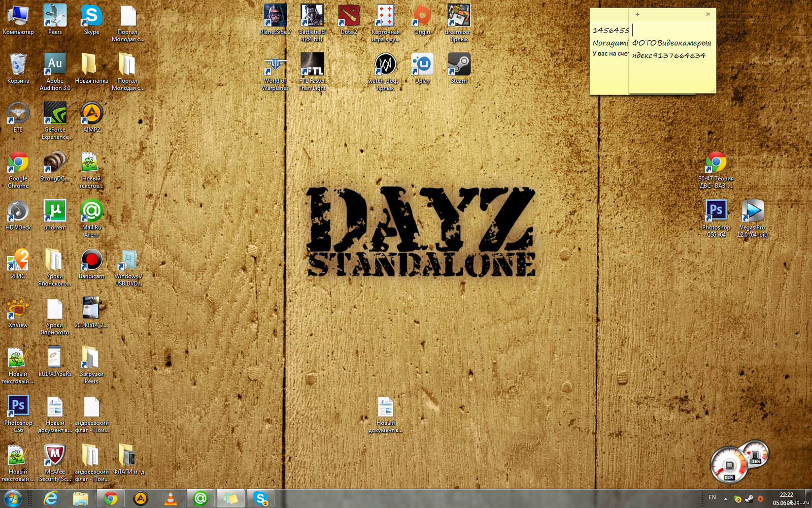This screenshot has height=508, width=812.
Task: Open Windows Explorer from the taskbar
Action: click(80, 498)
